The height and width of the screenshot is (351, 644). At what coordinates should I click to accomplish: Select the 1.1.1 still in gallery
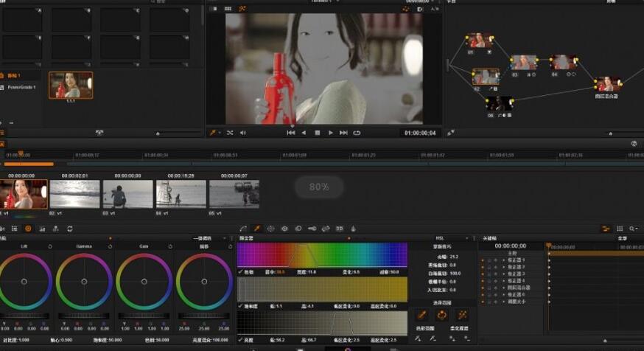[x=71, y=86]
